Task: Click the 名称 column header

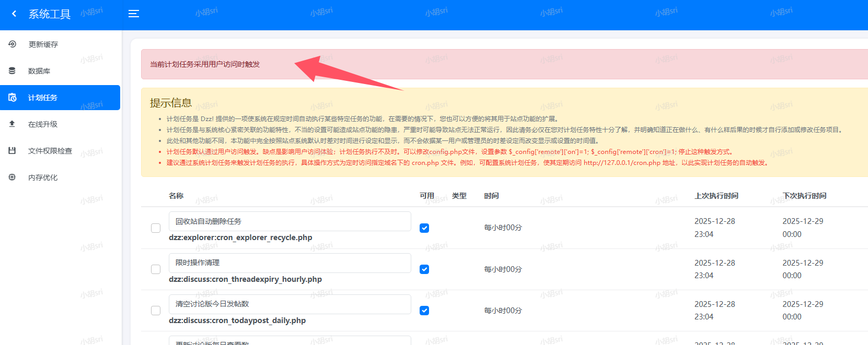Action: tap(176, 196)
